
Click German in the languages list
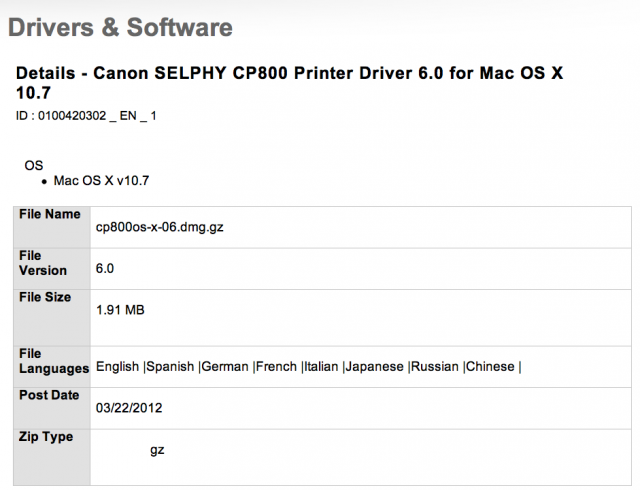point(225,367)
